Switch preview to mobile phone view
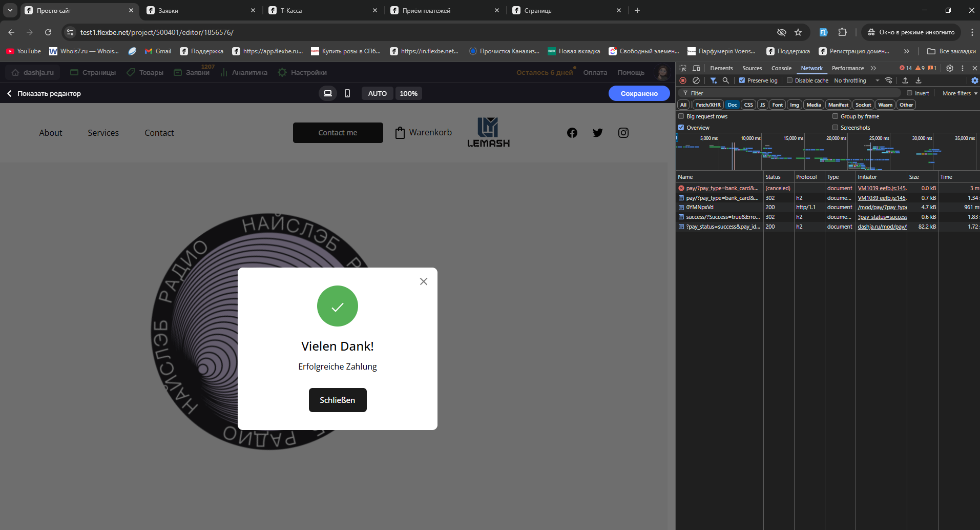The width and height of the screenshot is (980, 530). 347,93
